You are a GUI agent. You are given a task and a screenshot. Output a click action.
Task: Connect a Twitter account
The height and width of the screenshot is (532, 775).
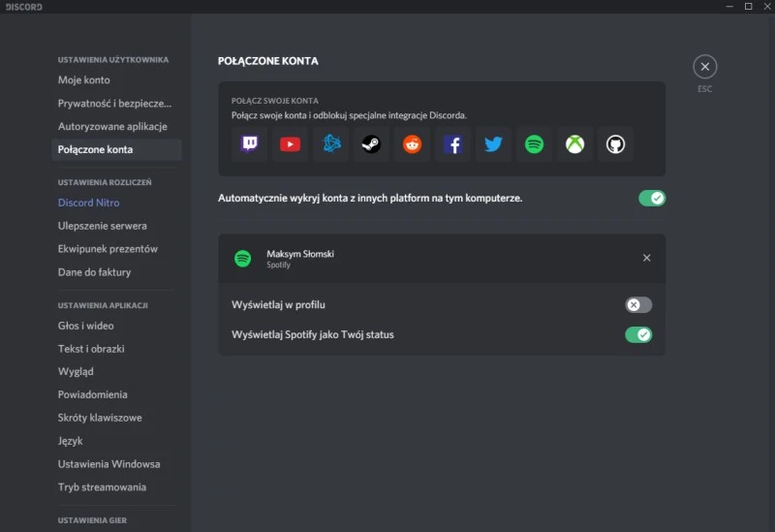pos(493,144)
